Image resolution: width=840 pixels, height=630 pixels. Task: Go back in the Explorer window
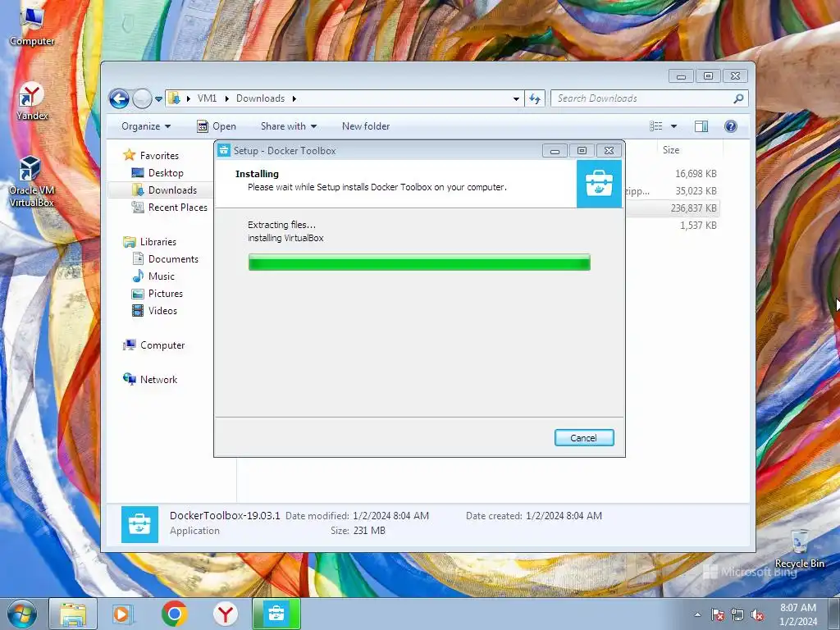pos(119,98)
